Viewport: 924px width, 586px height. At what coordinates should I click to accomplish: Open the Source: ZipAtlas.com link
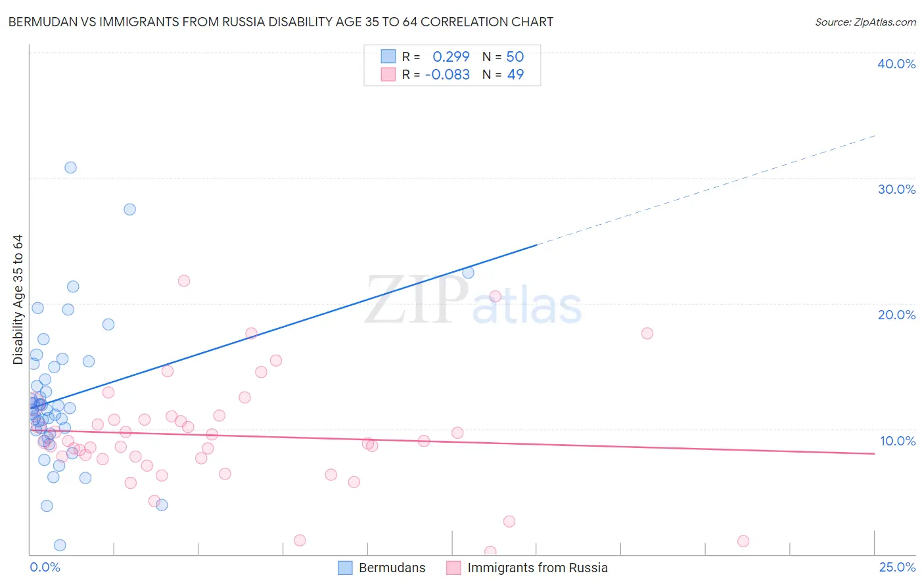tap(866, 22)
